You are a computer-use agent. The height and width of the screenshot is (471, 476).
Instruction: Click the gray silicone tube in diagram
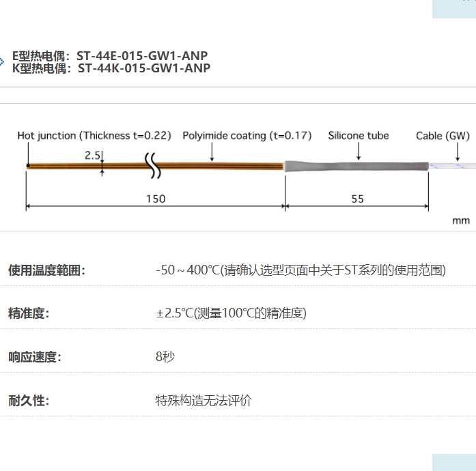(356, 167)
